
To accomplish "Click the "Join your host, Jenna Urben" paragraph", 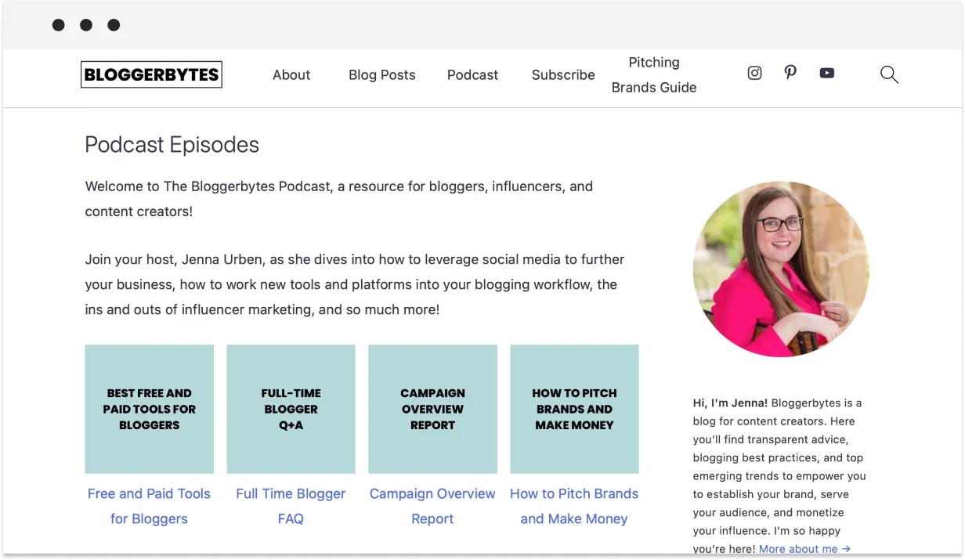I will click(355, 284).
